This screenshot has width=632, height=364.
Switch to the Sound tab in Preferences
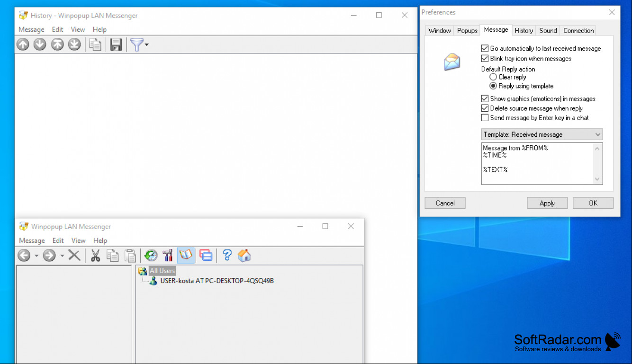click(x=548, y=30)
